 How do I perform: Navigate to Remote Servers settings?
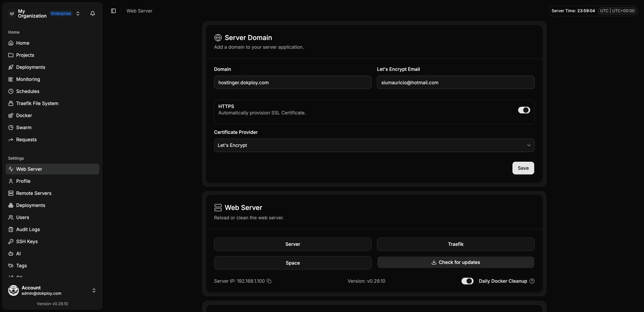click(x=52, y=193)
